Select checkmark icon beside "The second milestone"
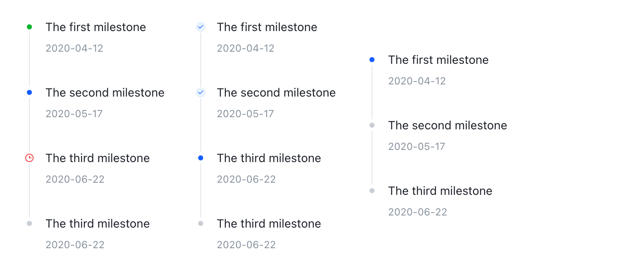Viewport: 644px width, 278px height. click(x=201, y=93)
